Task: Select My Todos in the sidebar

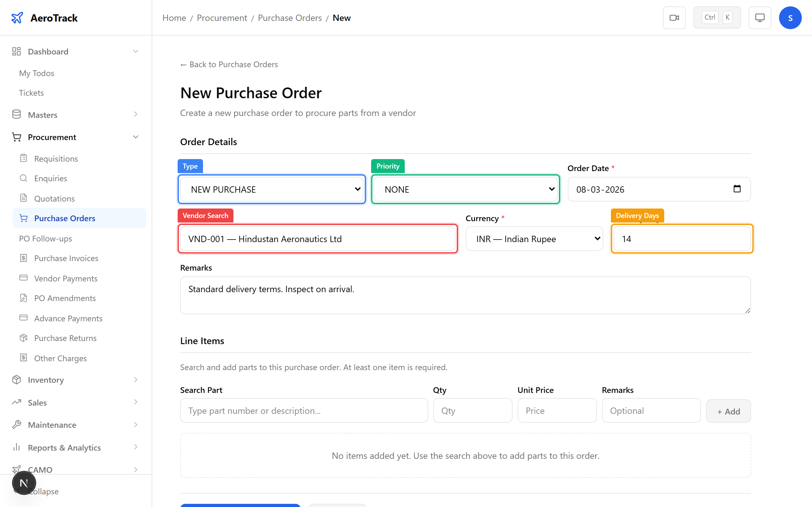Action: coord(36,73)
